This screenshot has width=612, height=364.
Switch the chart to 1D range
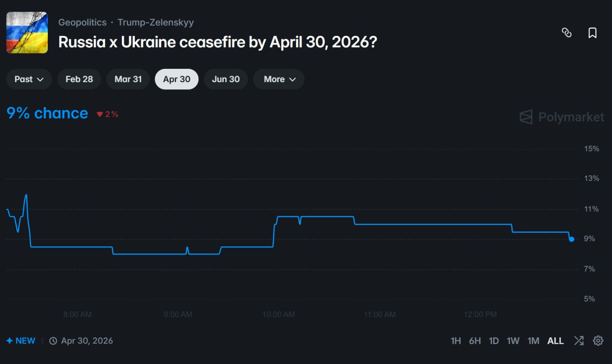tap(494, 341)
